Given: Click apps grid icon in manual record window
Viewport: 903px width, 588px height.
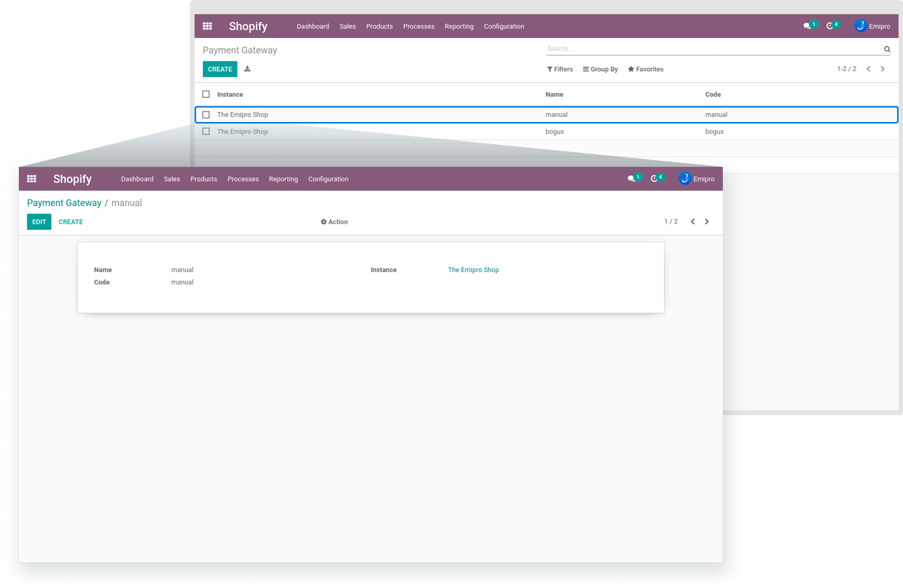Looking at the screenshot, I should [31, 179].
